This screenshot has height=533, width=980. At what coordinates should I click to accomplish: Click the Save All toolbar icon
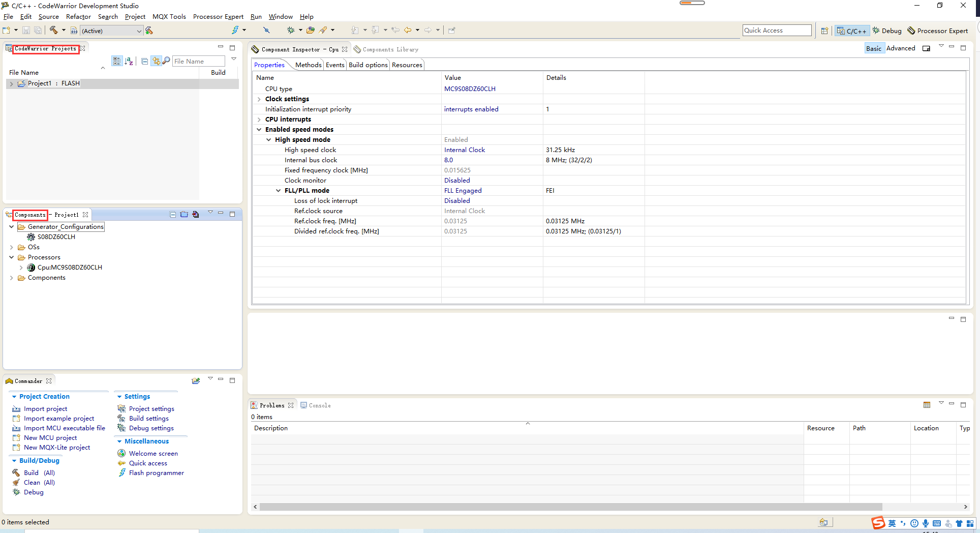[x=37, y=31]
